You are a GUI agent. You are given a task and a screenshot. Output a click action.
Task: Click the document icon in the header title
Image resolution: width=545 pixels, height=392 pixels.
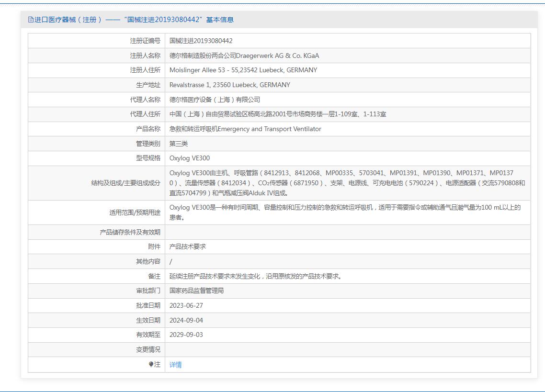pyautogui.click(x=31, y=20)
